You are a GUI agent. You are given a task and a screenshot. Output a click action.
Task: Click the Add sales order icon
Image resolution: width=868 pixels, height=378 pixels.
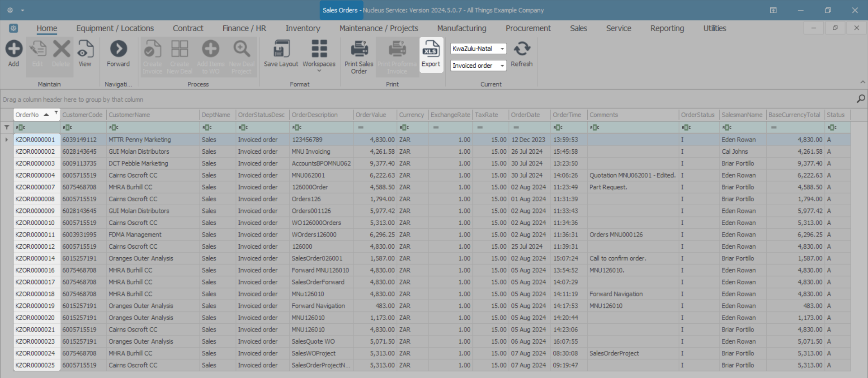pyautogui.click(x=14, y=49)
